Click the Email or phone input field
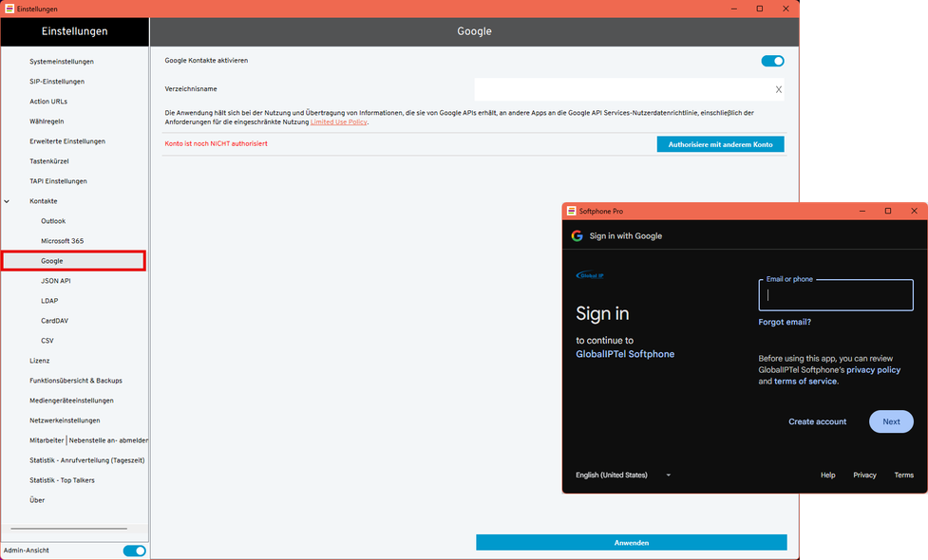 tap(836, 295)
